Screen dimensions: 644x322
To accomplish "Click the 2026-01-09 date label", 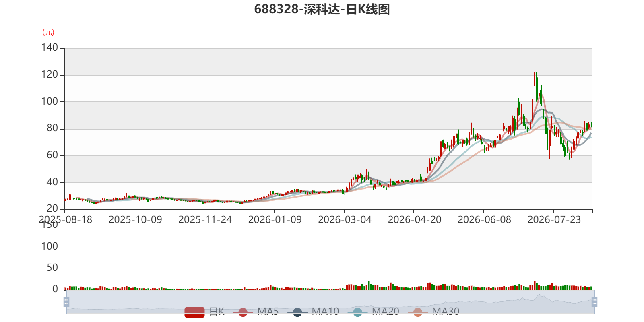I will [275, 220].
